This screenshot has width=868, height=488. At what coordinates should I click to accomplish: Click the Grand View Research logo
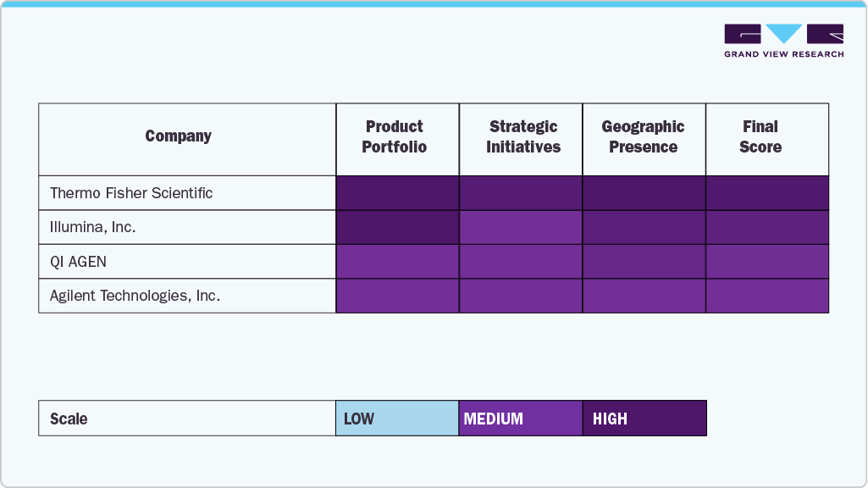click(783, 41)
